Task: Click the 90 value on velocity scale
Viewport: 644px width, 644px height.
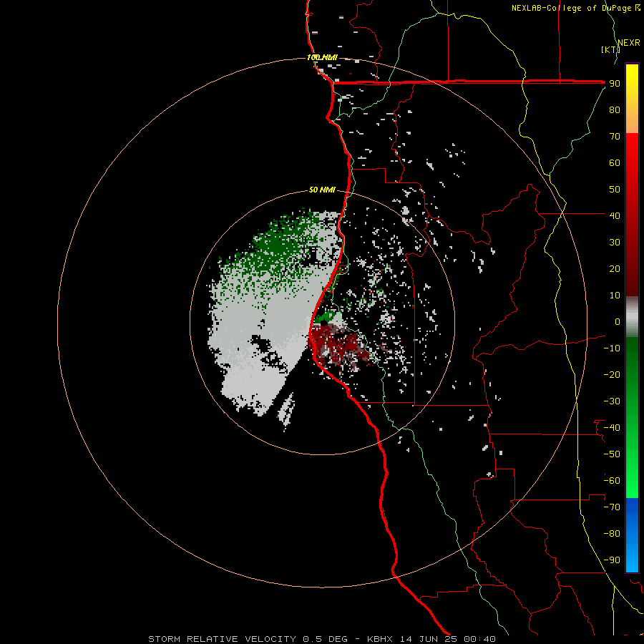Action: pyautogui.click(x=615, y=84)
